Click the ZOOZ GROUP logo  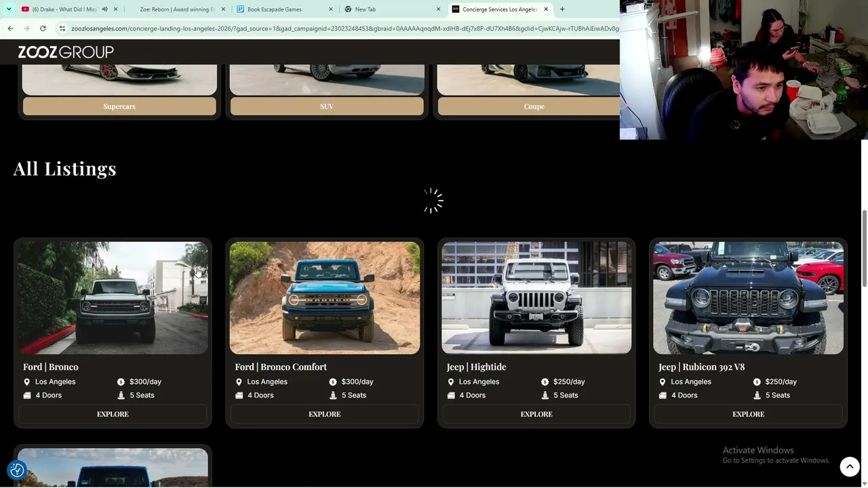coord(66,52)
